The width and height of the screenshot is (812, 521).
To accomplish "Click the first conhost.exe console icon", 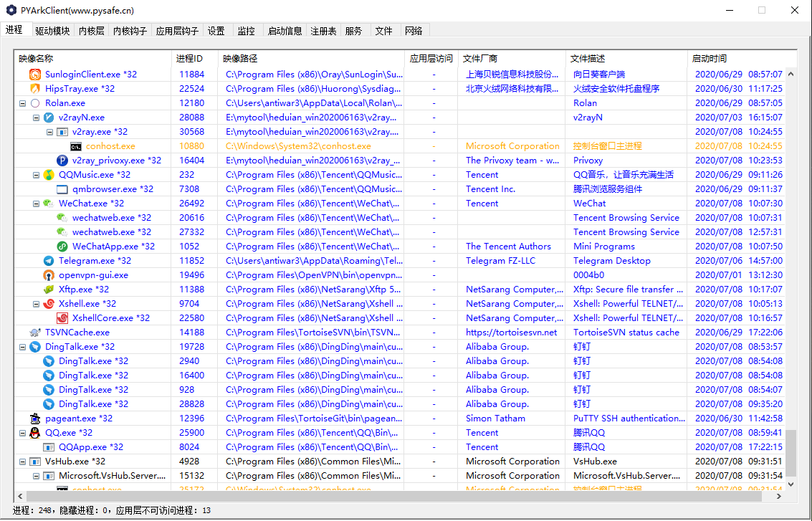I will point(75,146).
